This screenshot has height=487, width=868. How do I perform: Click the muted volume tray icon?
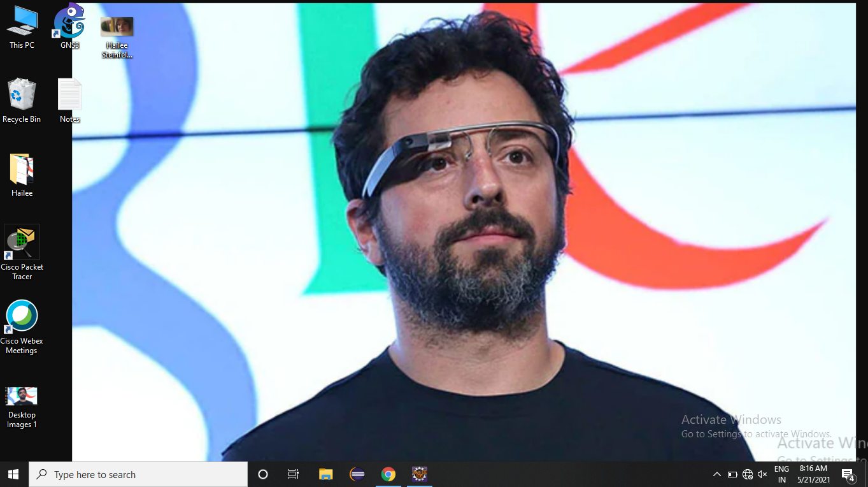coord(762,474)
